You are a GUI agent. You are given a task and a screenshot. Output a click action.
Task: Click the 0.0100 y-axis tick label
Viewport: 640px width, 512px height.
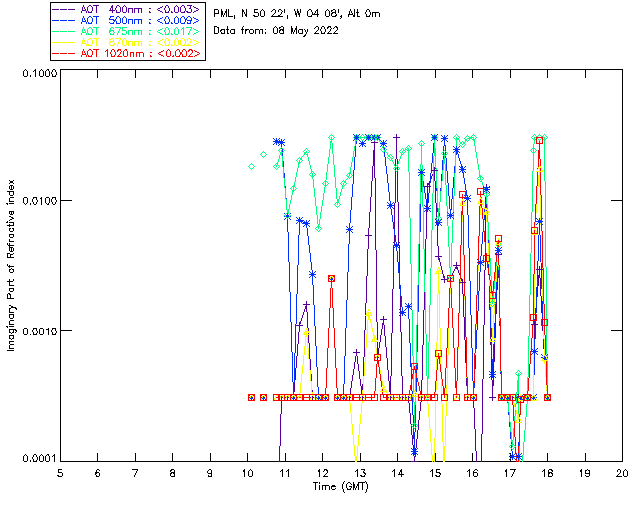[37, 202]
